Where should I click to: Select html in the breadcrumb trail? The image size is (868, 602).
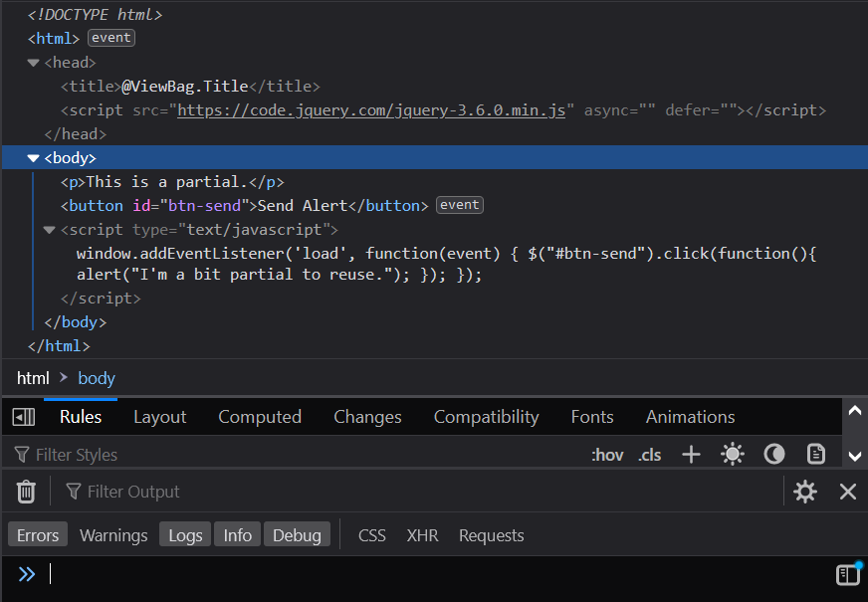pos(33,378)
